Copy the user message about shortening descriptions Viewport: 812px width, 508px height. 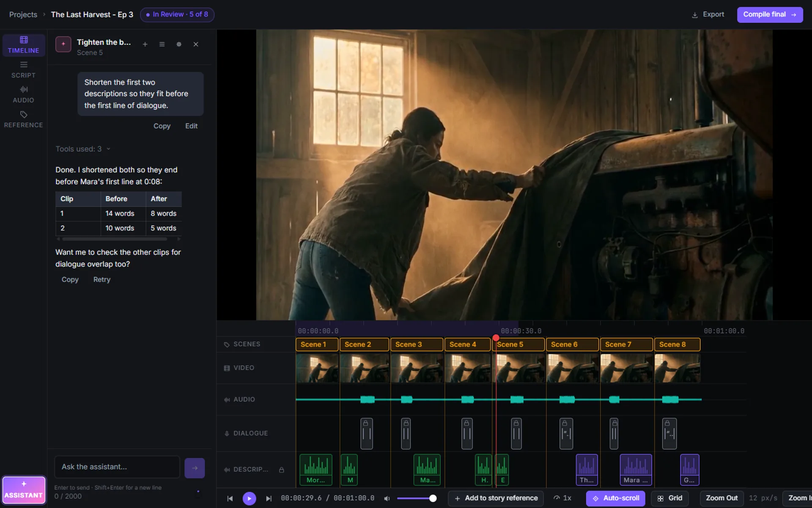[162, 126]
